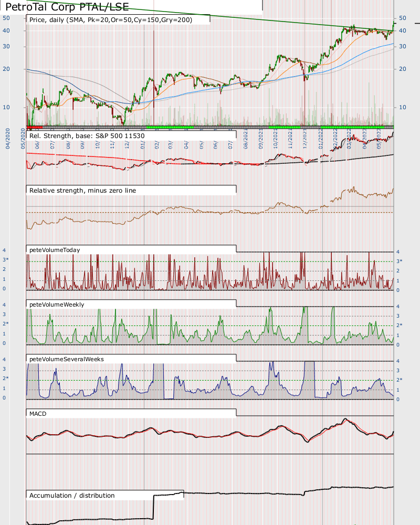Click the 2* threshold on peteVolumeWeekly left axis

point(5,324)
